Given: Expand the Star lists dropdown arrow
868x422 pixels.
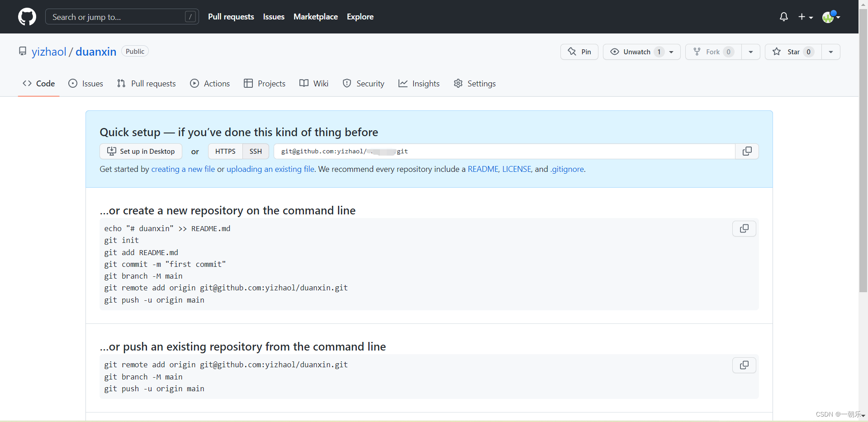Looking at the screenshot, I should click(x=831, y=52).
